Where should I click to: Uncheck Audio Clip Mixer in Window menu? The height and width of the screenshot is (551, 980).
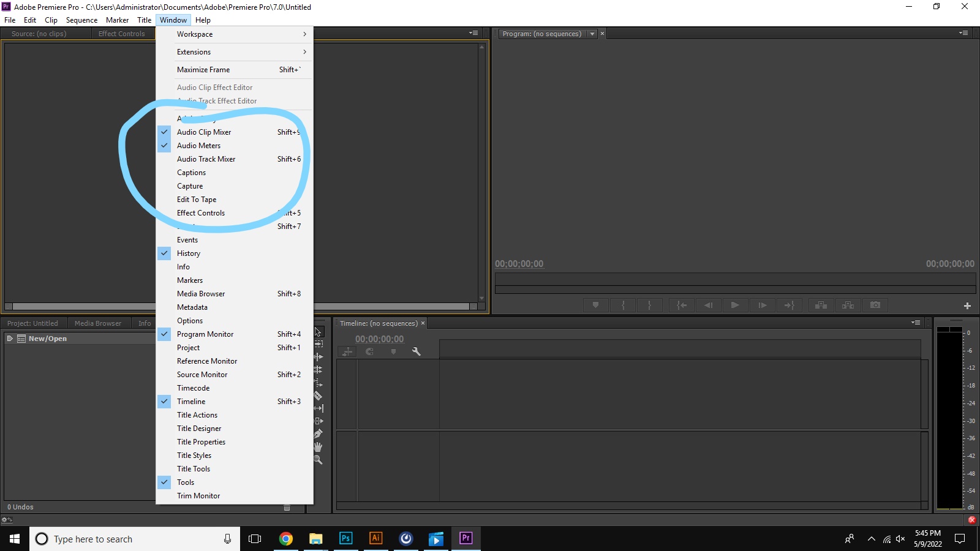coord(235,132)
